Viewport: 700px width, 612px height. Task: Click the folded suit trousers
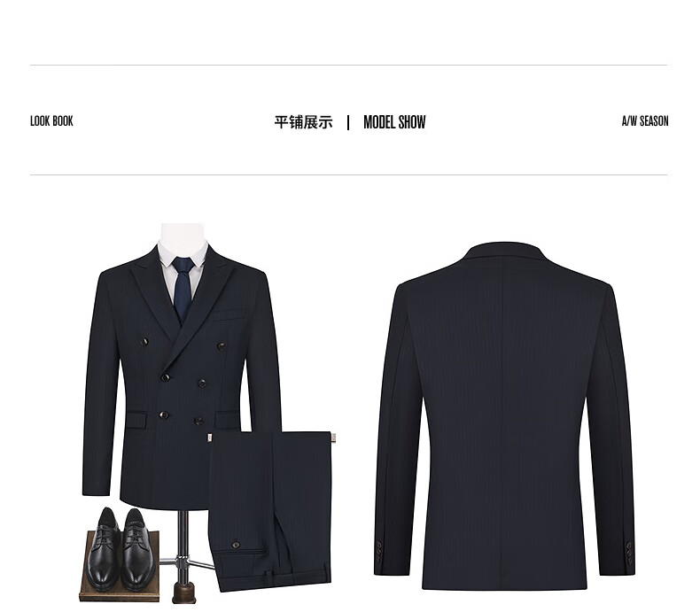click(271, 511)
